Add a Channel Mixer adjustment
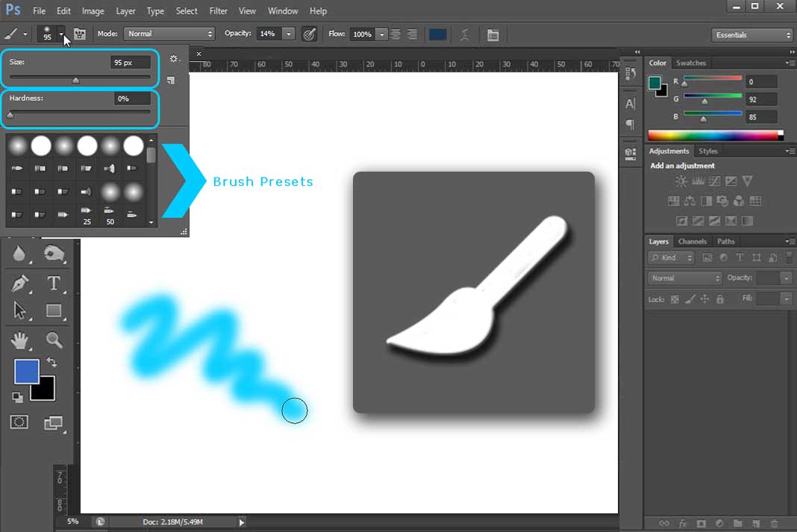797x532 pixels. [739, 201]
